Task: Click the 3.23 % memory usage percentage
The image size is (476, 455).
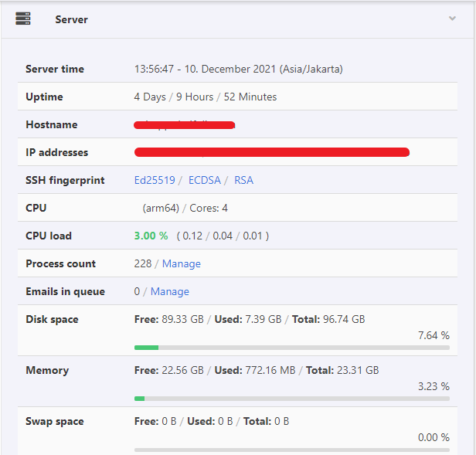Action: point(433,386)
